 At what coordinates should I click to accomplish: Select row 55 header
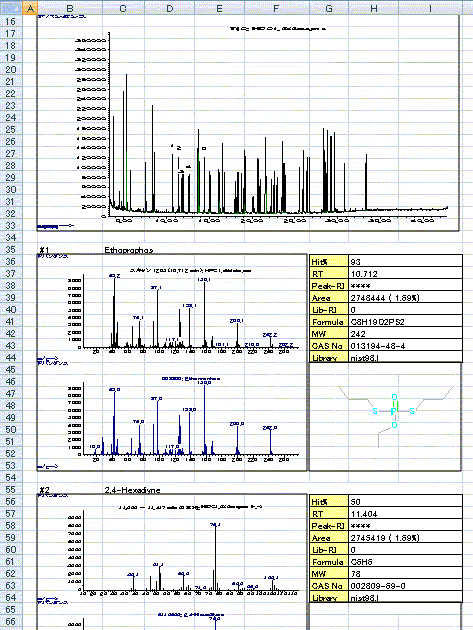point(11,489)
